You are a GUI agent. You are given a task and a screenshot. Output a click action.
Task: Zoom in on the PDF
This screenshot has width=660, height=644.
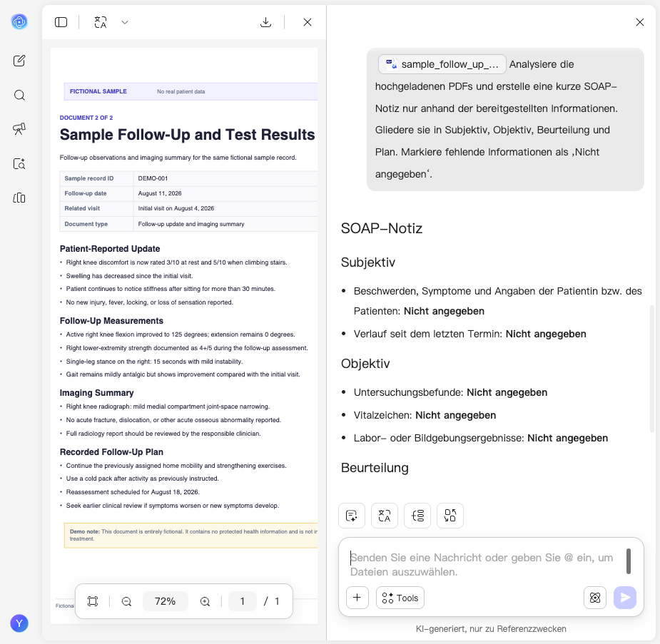point(205,601)
